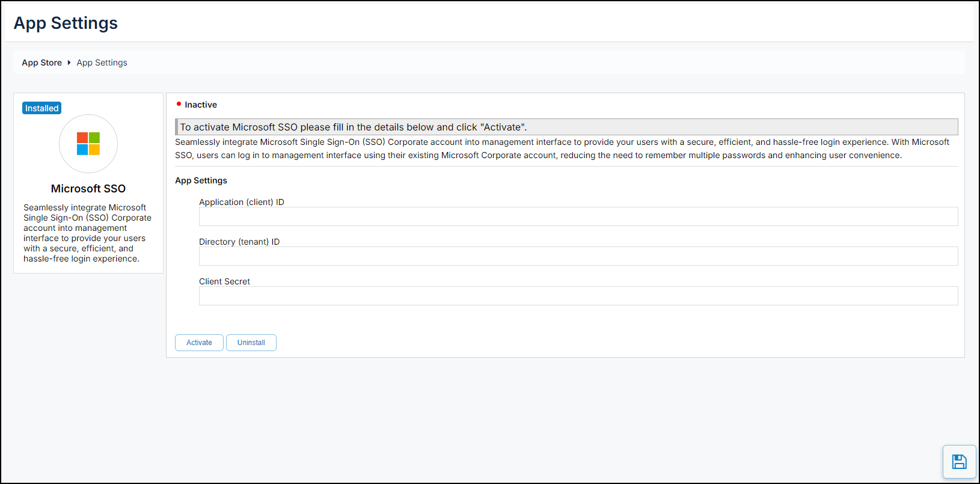Go to App Store via breadcrumb

(41, 63)
